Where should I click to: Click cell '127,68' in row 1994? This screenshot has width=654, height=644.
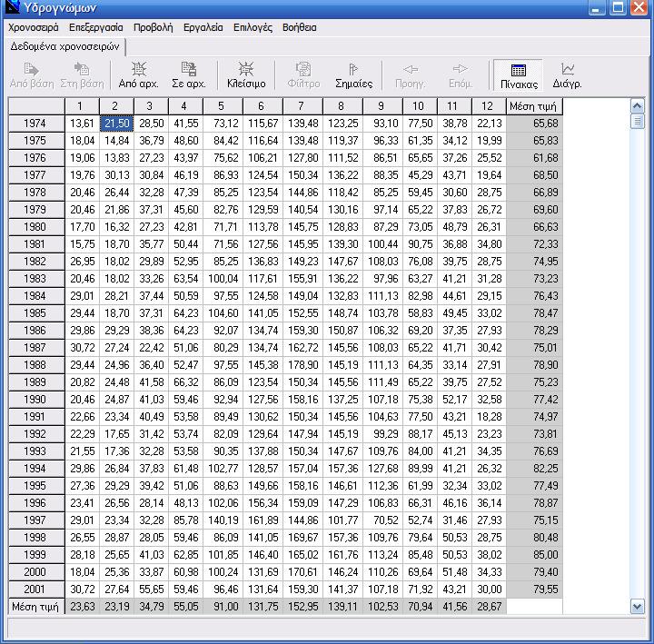click(383, 469)
